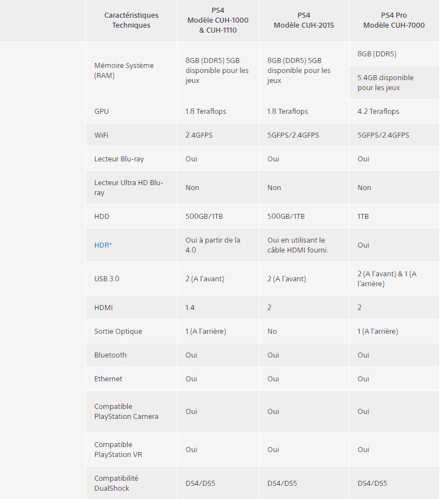Click the GPU row label
The image size is (448, 499).
point(102,111)
